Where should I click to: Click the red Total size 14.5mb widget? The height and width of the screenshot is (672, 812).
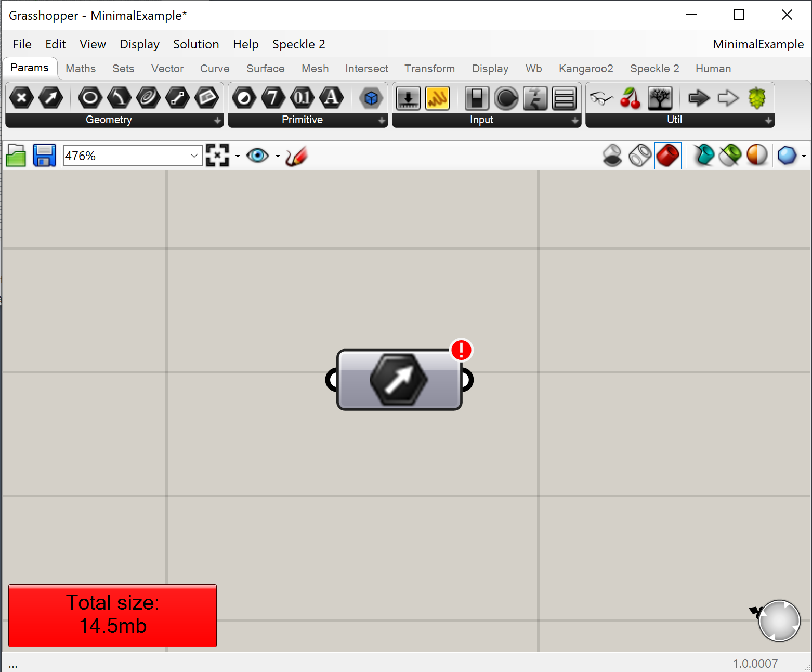[x=112, y=615]
